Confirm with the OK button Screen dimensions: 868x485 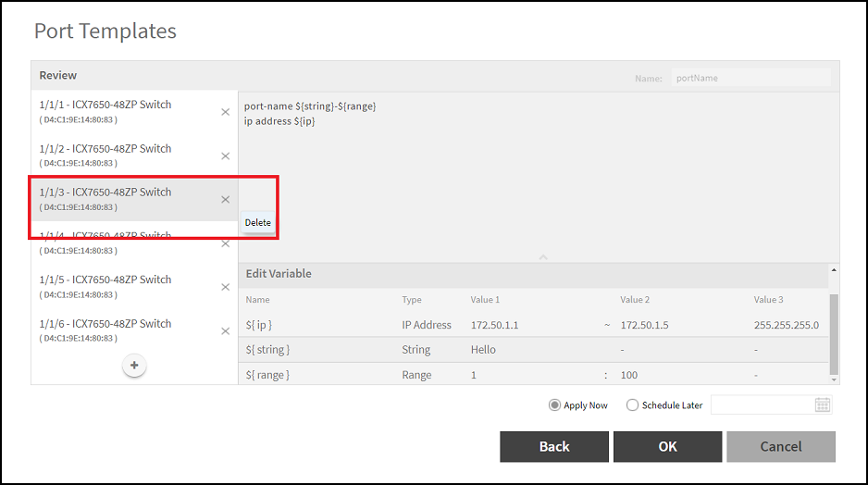click(667, 447)
